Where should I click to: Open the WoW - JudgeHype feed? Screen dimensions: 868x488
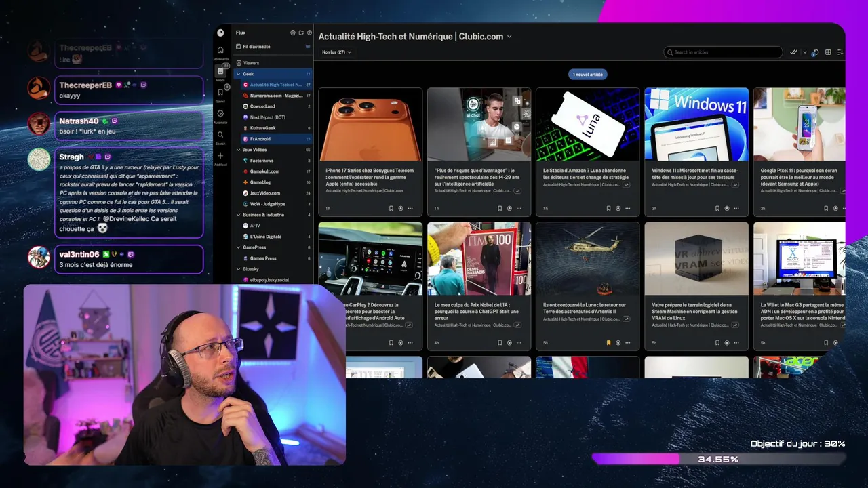pyautogui.click(x=277, y=204)
